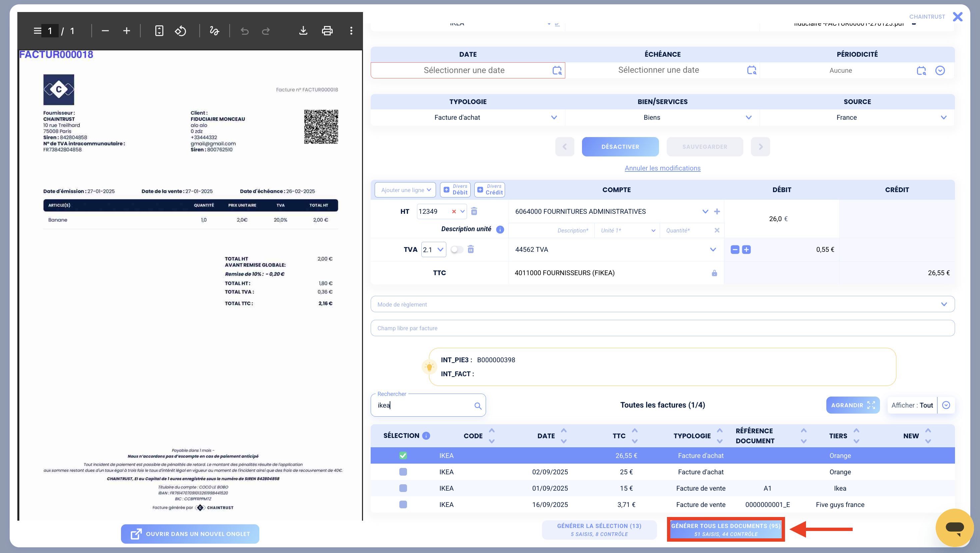Image resolution: width=980 pixels, height=553 pixels.
Task: Open the 6064000 account dropdown
Action: 705,211
